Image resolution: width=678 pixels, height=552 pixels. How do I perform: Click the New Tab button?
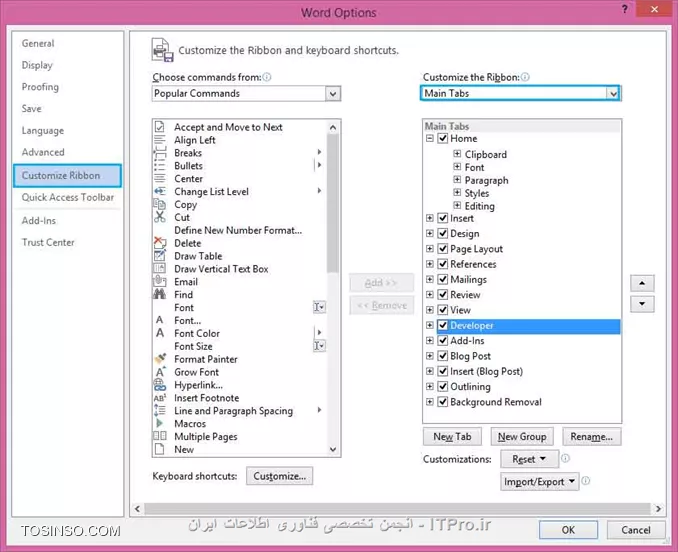point(452,437)
